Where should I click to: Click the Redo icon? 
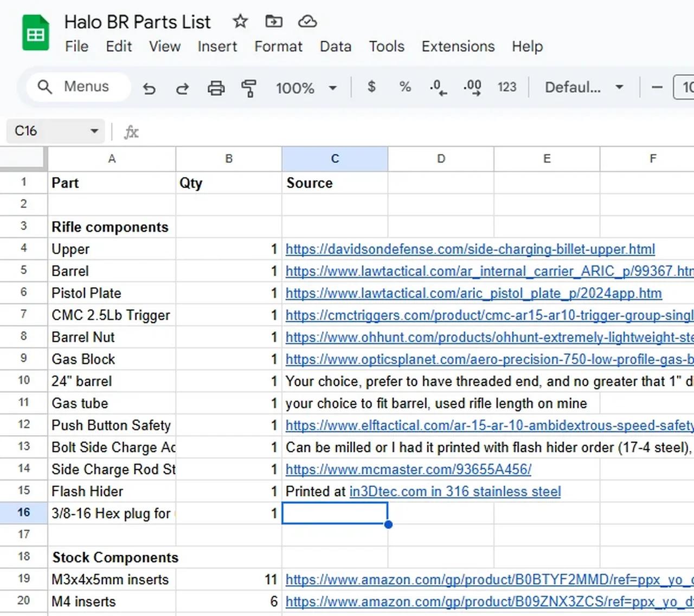click(182, 88)
